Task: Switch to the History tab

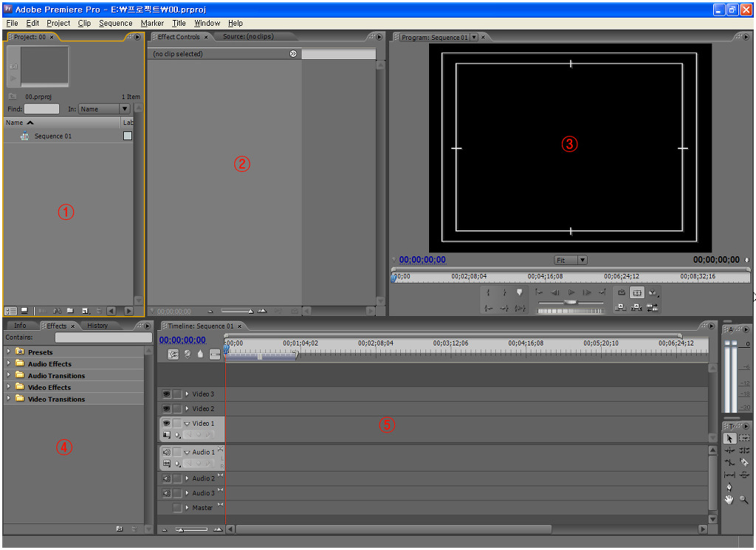Action: (97, 326)
